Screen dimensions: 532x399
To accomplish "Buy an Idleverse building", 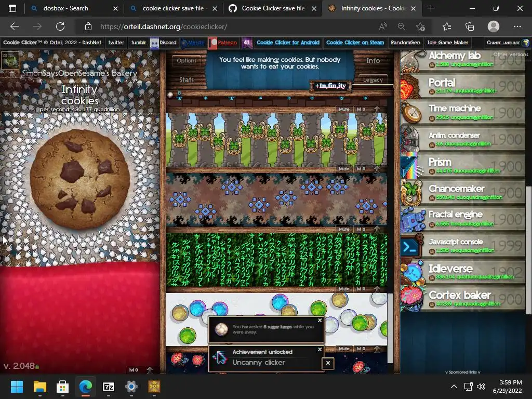I will (x=463, y=272).
